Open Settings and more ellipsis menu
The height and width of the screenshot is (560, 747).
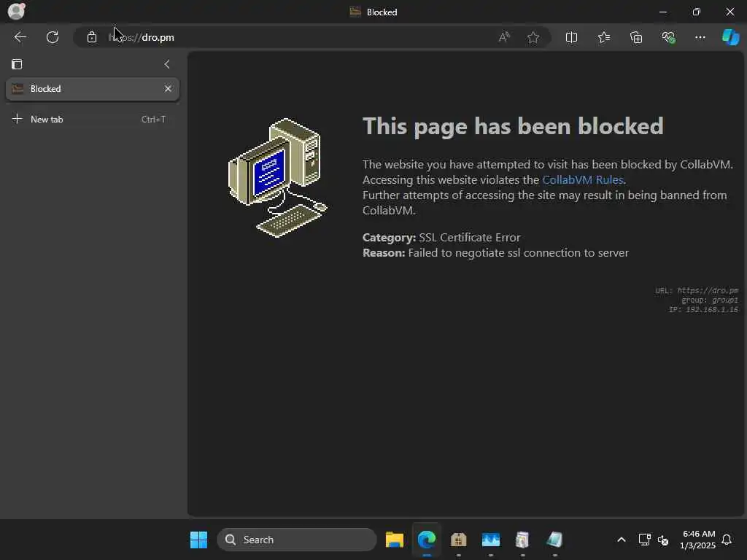[700, 37]
